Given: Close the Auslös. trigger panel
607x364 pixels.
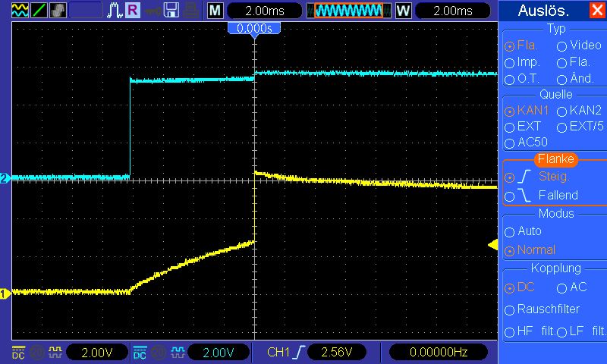Looking at the screenshot, I should 596,11.
